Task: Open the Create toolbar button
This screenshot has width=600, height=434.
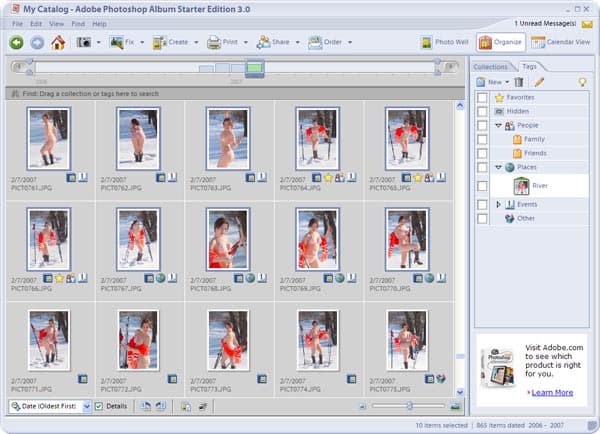Action: click(x=171, y=42)
